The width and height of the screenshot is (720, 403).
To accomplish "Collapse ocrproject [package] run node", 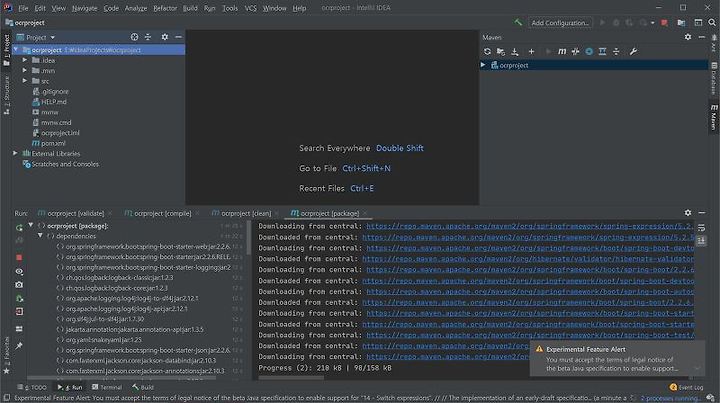I will pos(31,225).
